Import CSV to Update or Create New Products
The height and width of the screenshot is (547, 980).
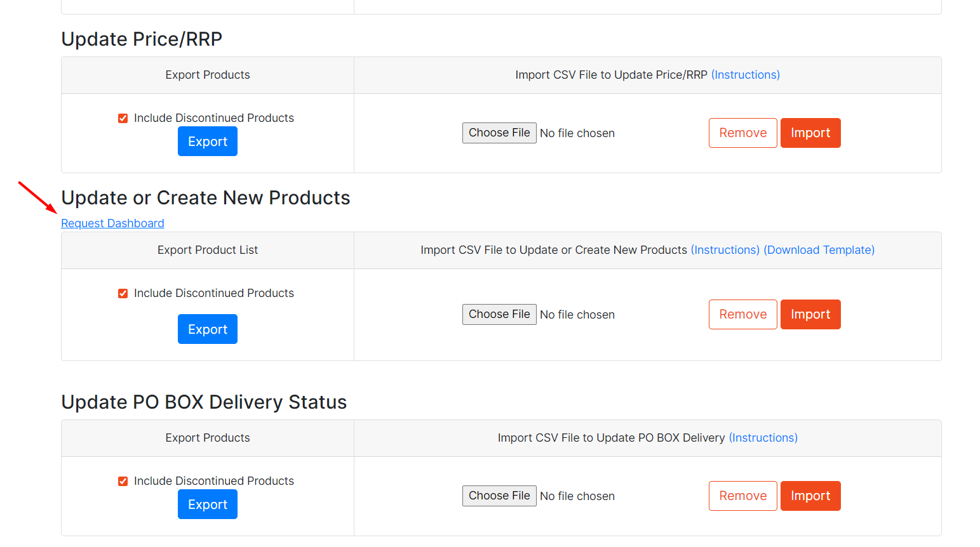tap(810, 315)
